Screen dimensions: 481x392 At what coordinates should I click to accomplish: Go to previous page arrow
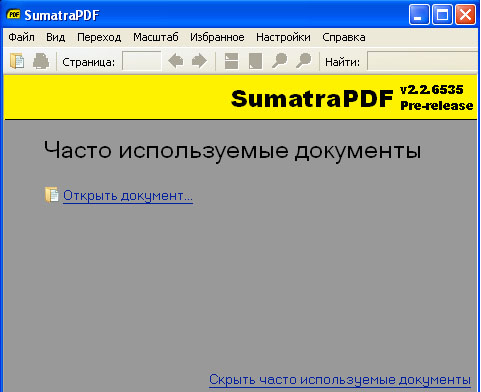click(x=175, y=61)
